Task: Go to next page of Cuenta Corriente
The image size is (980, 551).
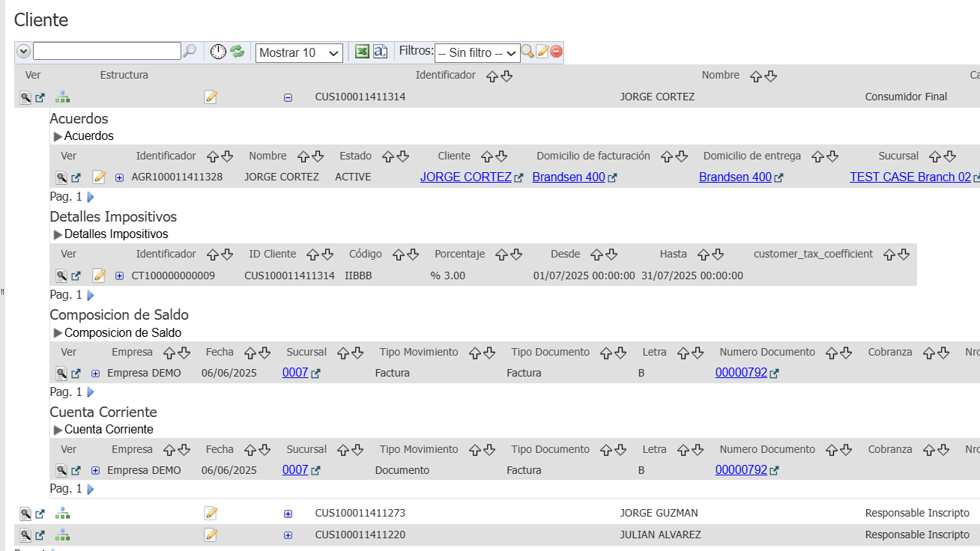Action: (91, 489)
